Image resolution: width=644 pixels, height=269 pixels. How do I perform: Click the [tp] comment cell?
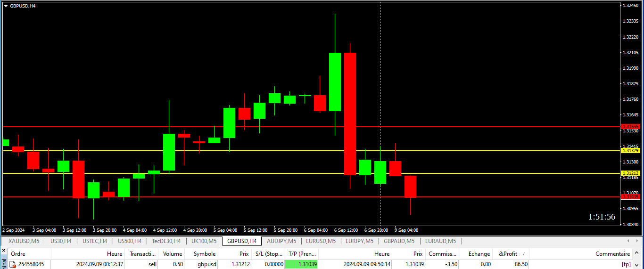click(627, 265)
